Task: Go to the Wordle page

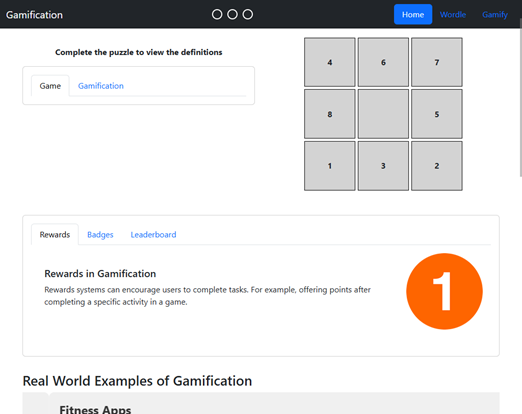Action: click(453, 15)
